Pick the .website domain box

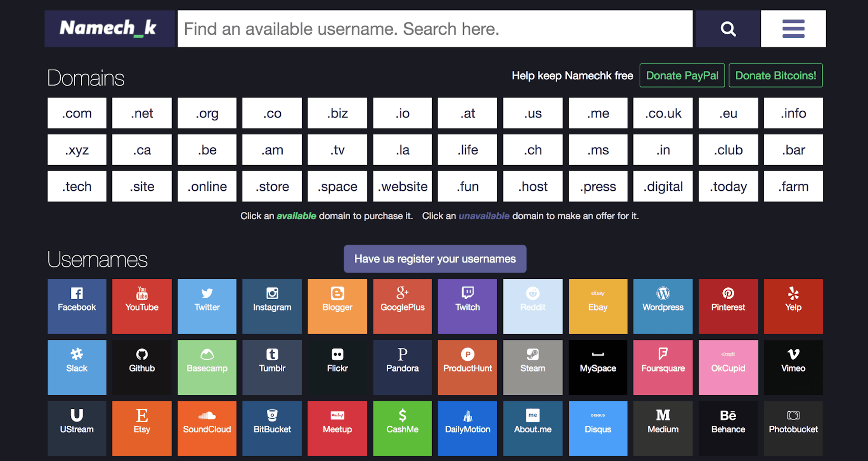click(x=402, y=186)
